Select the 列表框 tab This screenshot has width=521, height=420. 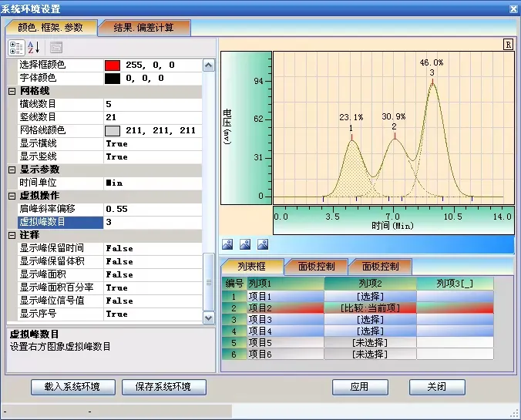[251, 267]
